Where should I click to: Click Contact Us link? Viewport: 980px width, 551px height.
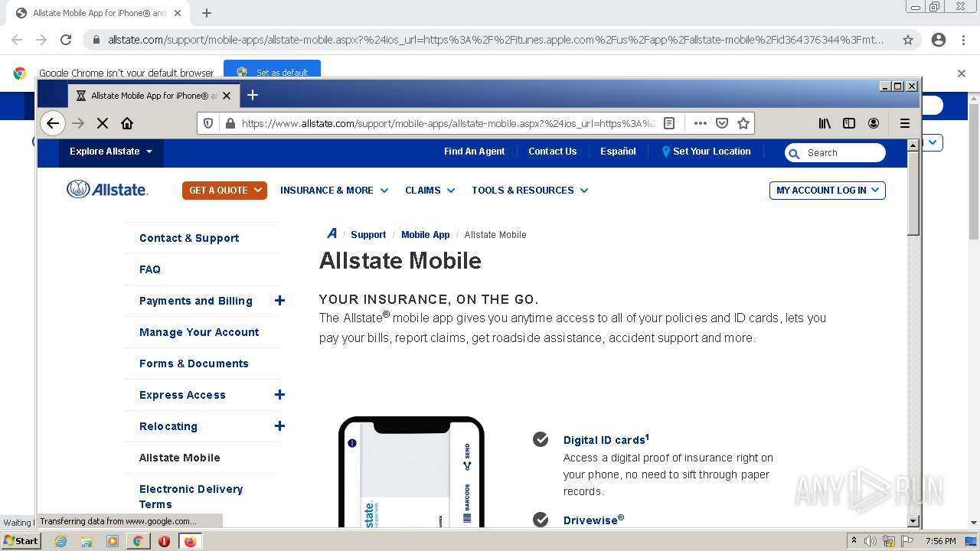click(x=552, y=152)
